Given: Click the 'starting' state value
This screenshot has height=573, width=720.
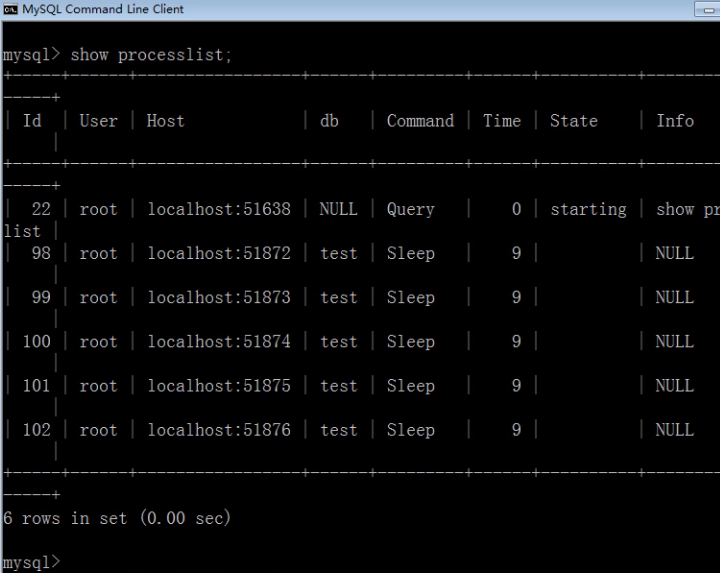Looking at the screenshot, I should 589,210.
